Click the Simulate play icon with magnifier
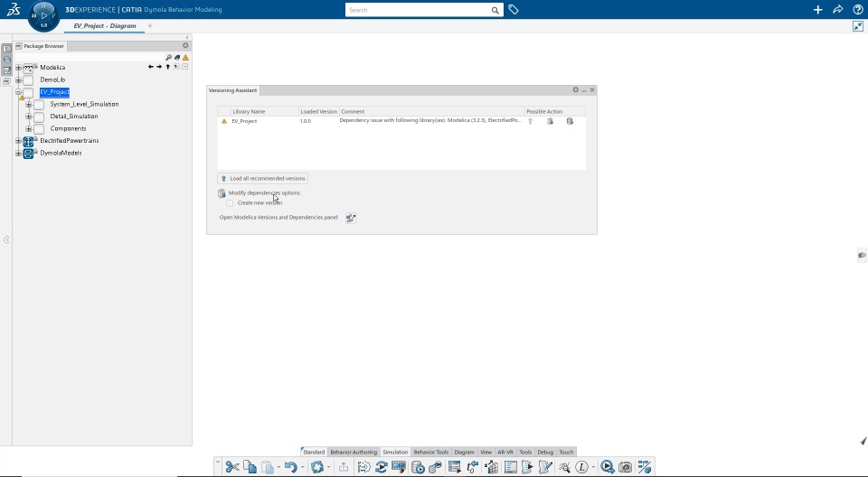This screenshot has height=477, width=868. tap(608, 467)
